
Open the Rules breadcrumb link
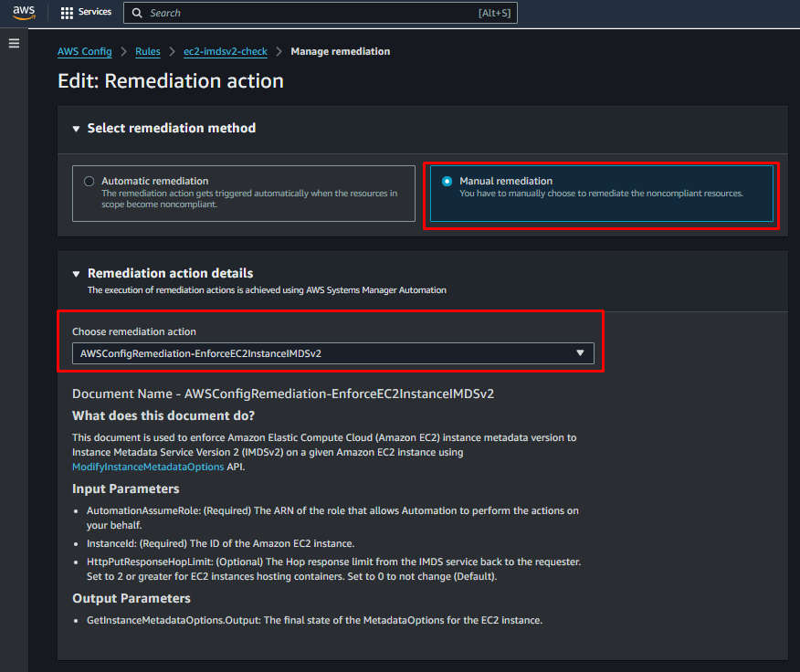[147, 51]
